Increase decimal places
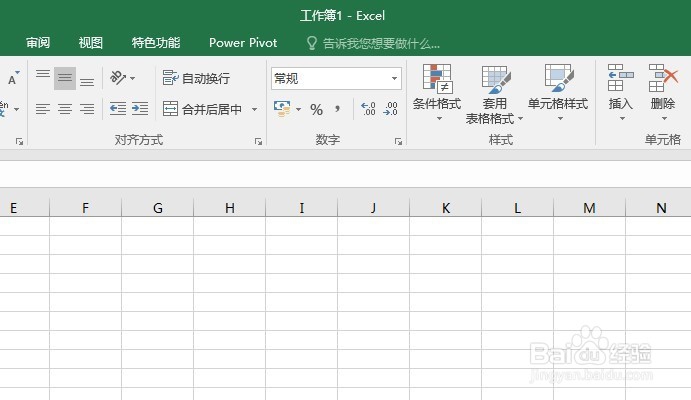This screenshot has width=691, height=400. (x=368, y=109)
